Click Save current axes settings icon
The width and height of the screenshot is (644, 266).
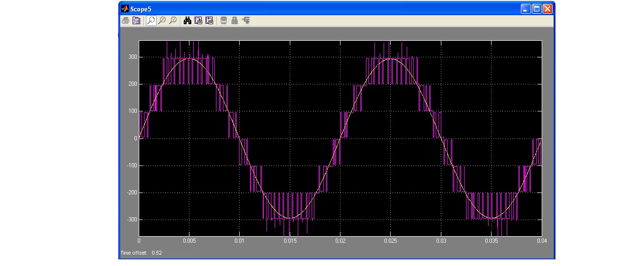[198, 20]
